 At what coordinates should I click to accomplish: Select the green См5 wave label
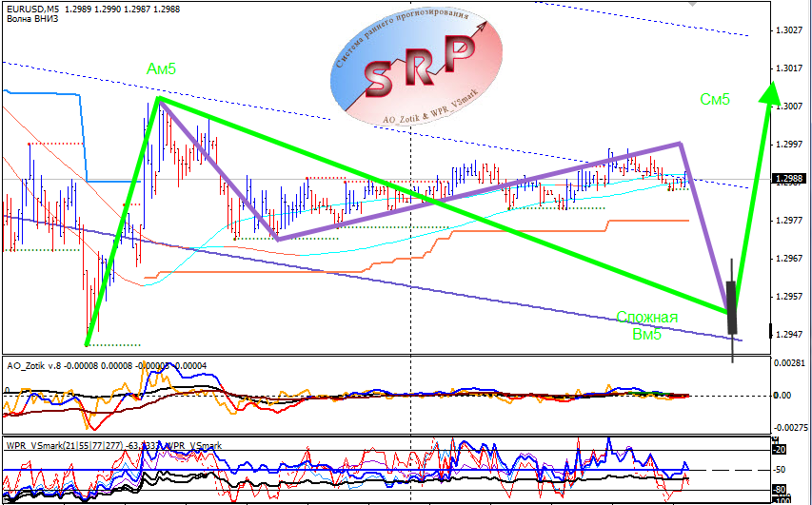pos(715,99)
